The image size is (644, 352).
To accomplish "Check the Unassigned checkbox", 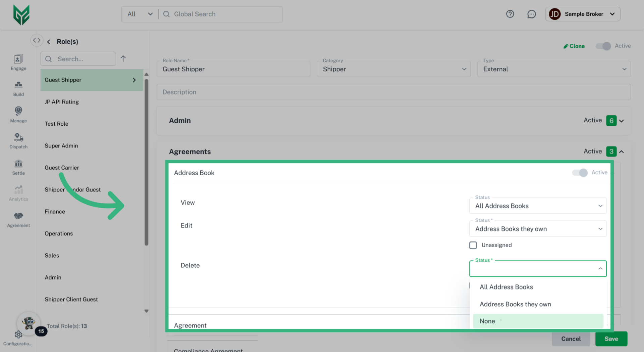I will [x=473, y=245].
